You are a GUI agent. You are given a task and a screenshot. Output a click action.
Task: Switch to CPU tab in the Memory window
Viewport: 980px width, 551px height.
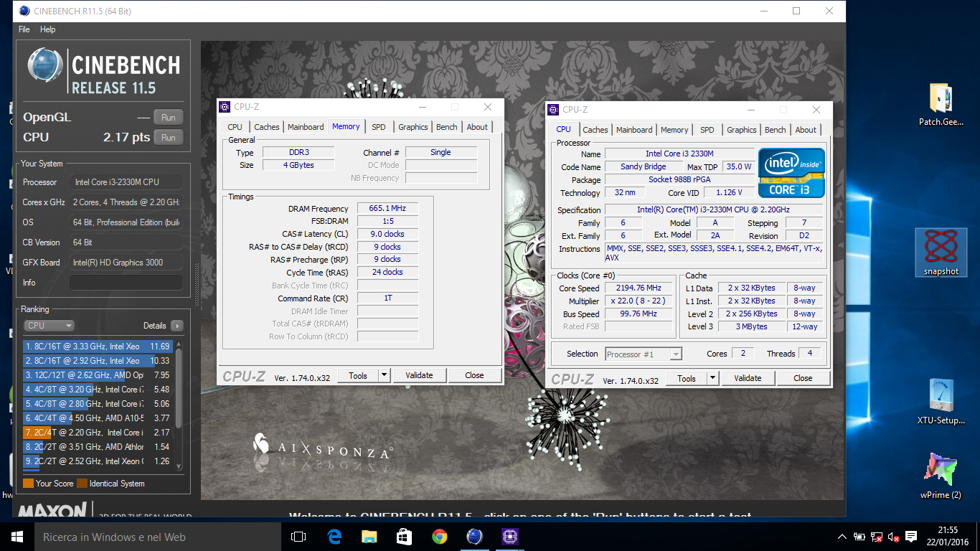235,127
